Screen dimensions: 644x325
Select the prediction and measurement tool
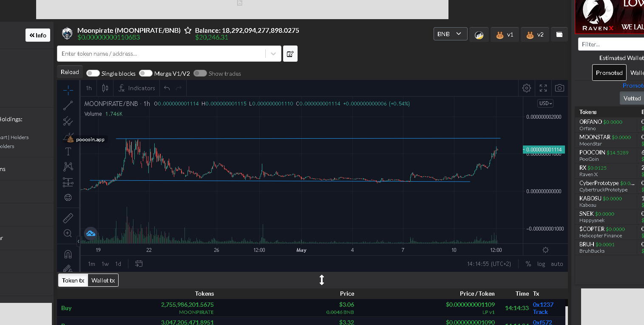point(68,182)
